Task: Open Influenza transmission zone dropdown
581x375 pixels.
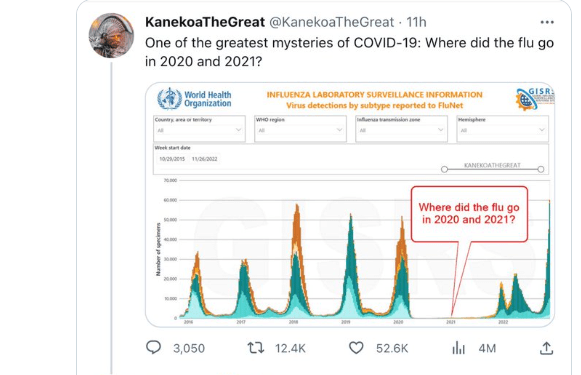Action: (401, 129)
